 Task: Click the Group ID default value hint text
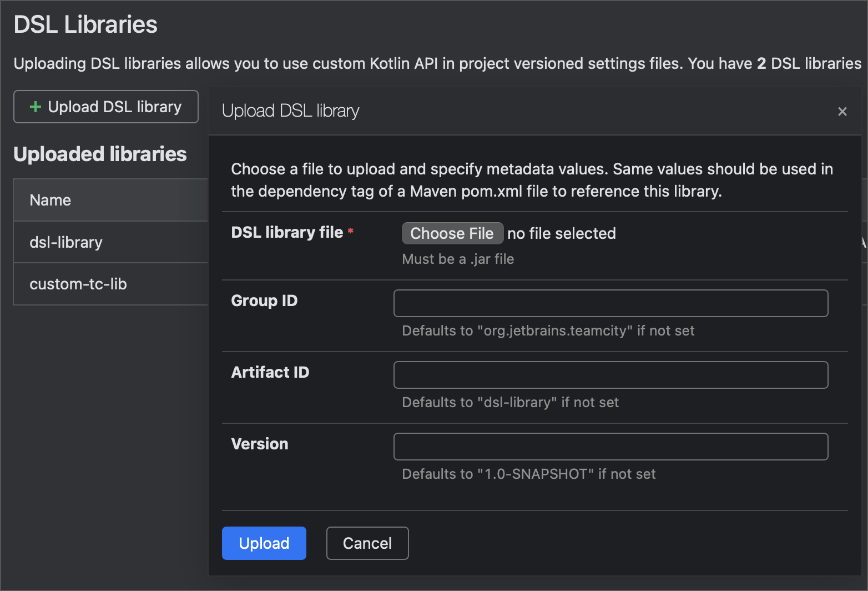pyautogui.click(x=548, y=330)
